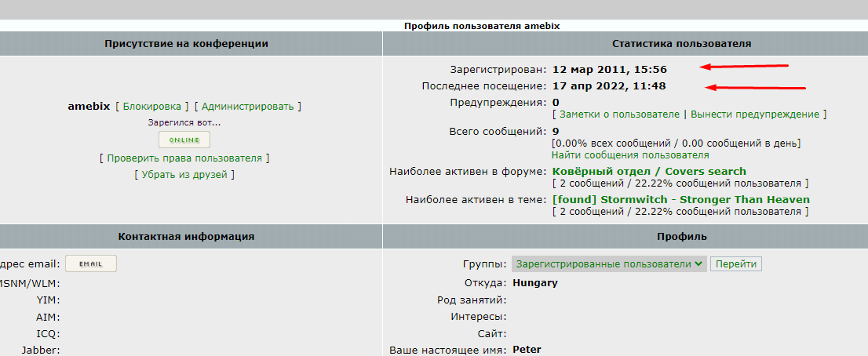
Task: Click the Контактная информация header
Action: click(x=186, y=237)
